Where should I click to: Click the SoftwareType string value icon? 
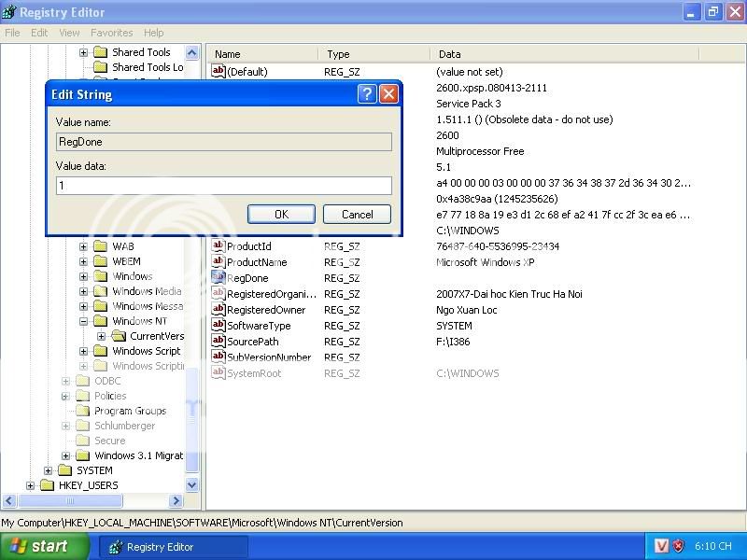click(218, 325)
